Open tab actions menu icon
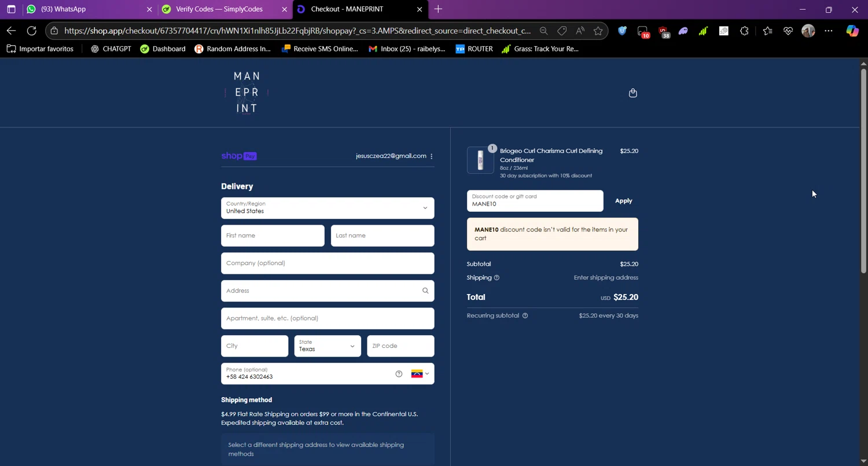This screenshot has width=868, height=466. pyautogui.click(x=11, y=9)
